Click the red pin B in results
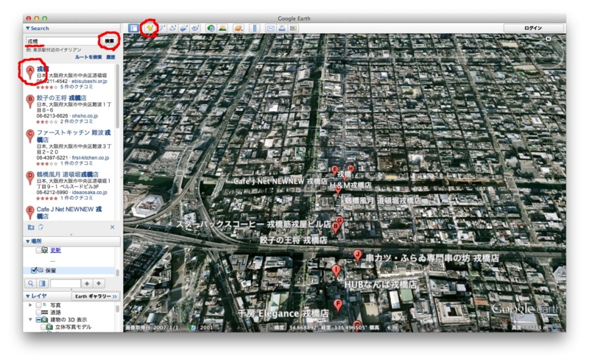Image resolution: width=589 pixels, height=364 pixels. click(x=30, y=101)
